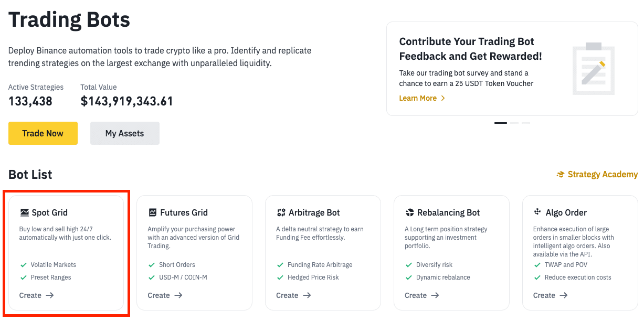This screenshot has width=644, height=321.
Task: Create an Arbitrage Bot
Action: pyautogui.click(x=293, y=295)
